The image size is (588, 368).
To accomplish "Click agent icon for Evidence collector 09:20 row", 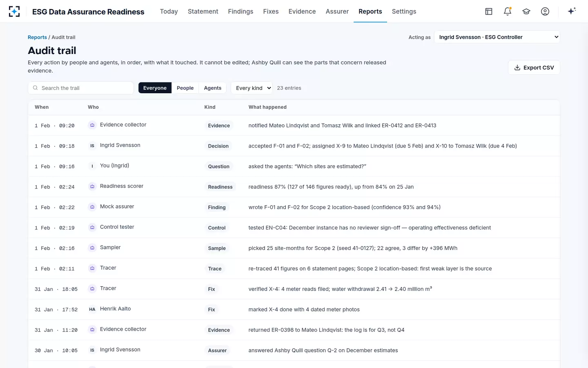I will coord(92,125).
